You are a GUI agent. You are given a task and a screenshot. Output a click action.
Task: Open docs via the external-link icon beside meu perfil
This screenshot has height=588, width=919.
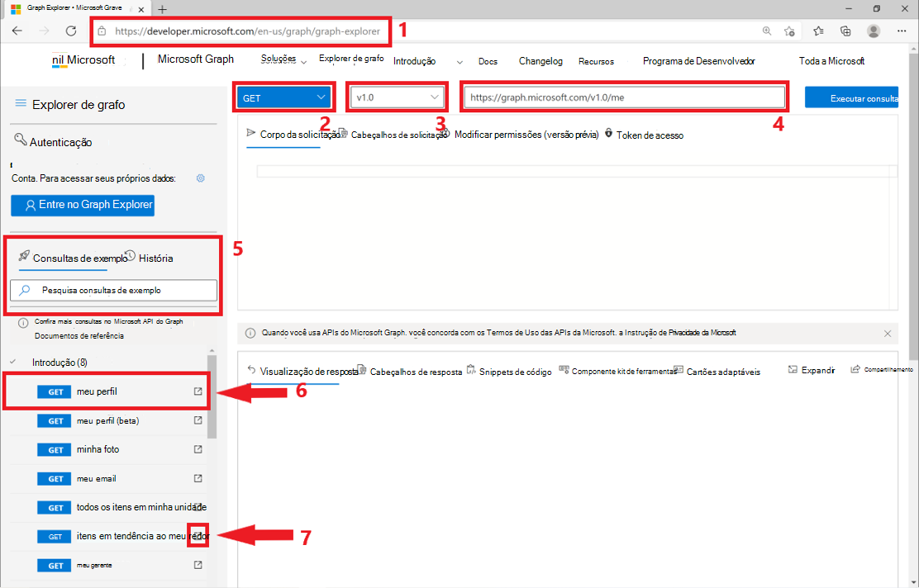pyautogui.click(x=197, y=391)
